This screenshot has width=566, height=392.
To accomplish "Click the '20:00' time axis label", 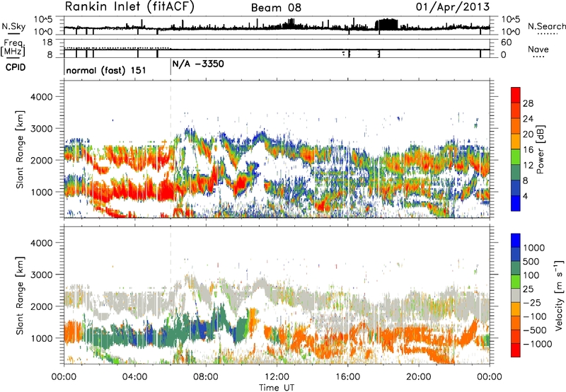I will [418, 377].
